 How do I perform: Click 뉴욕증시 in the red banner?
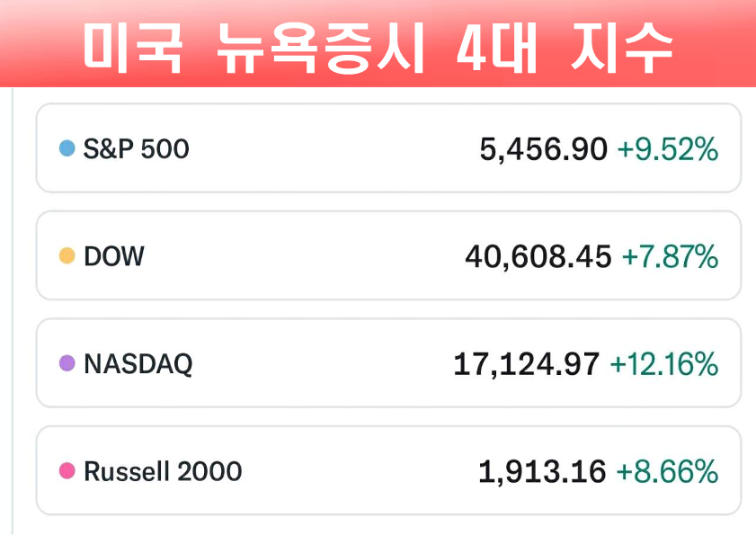tap(319, 47)
